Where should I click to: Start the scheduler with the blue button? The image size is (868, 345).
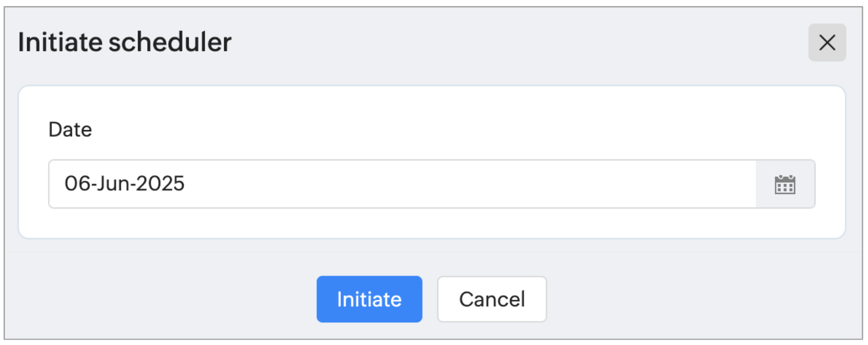pos(369,299)
